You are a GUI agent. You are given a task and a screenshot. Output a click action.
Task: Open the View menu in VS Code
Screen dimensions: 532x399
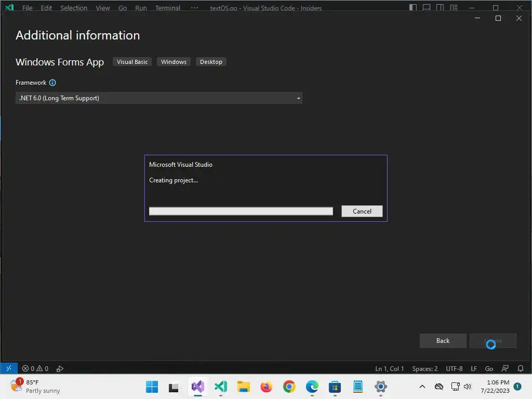(103, 8)
